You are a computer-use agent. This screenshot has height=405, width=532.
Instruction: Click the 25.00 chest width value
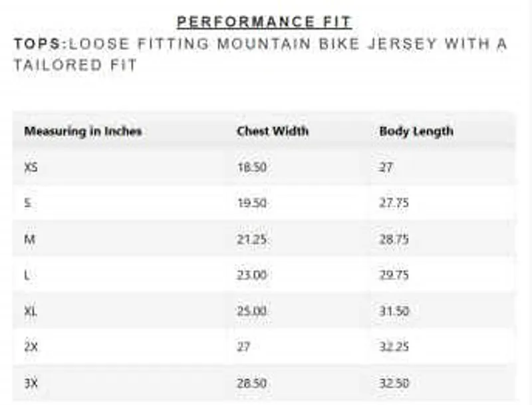[252, 311]
